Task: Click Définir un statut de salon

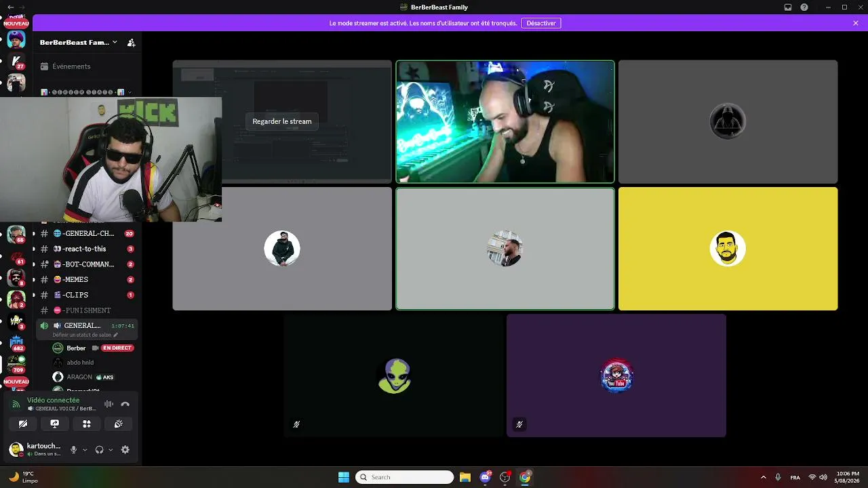Action: coord(85,335)
